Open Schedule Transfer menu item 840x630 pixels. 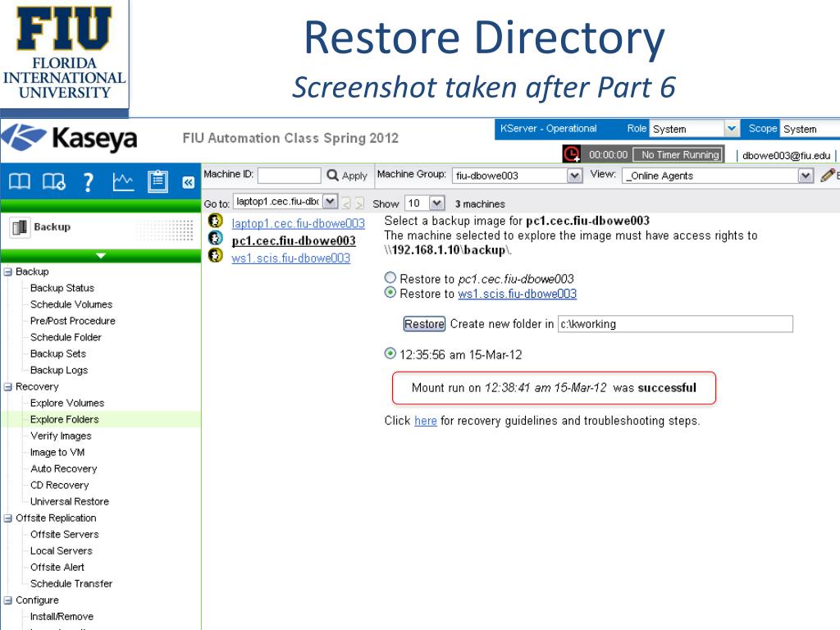[x=71, y=584]
